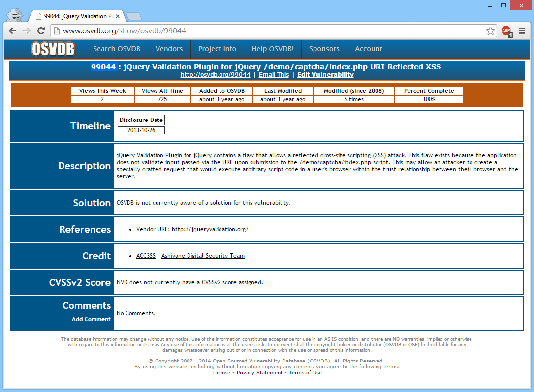Open the Sponsors menu item
The width and height of the screenshot is (534, 392).
tap(324, 49)
